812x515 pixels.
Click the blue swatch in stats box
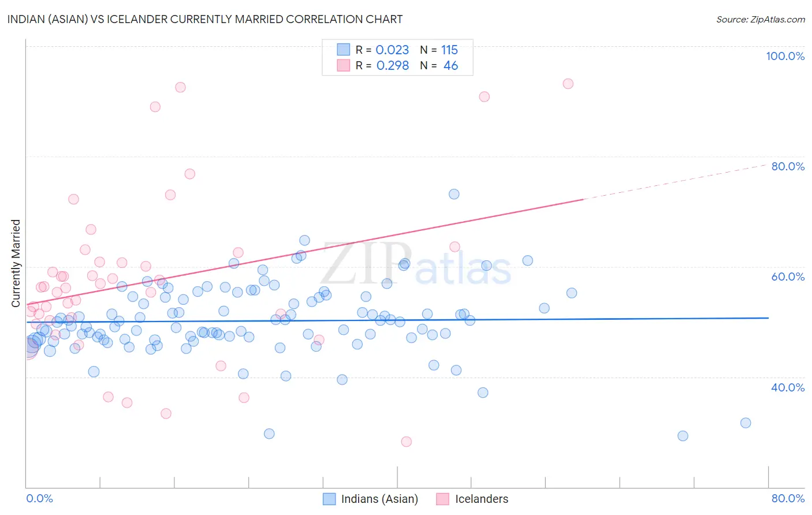click(344, 50)
